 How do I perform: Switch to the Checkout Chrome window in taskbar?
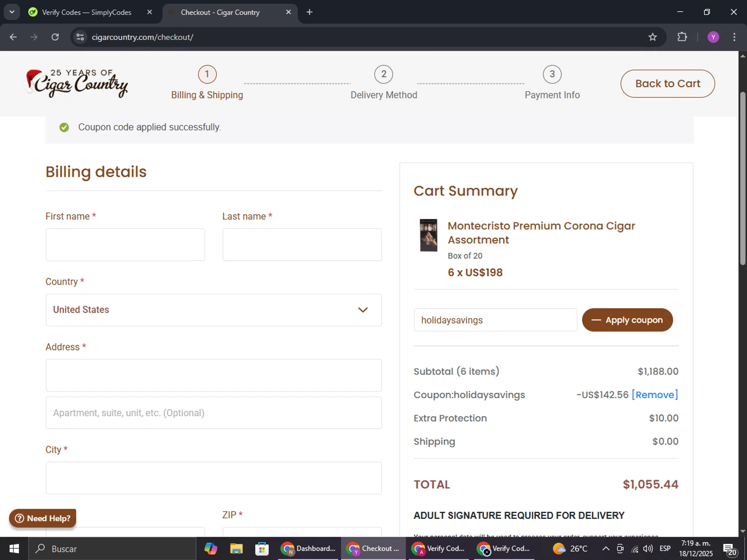click(x=373, y=549)
